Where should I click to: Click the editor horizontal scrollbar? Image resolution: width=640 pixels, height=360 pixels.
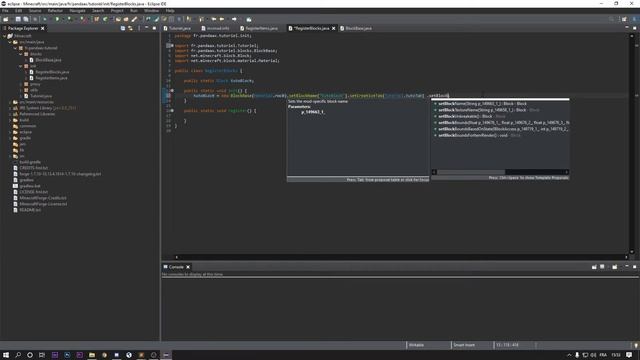tap(402, 257)
